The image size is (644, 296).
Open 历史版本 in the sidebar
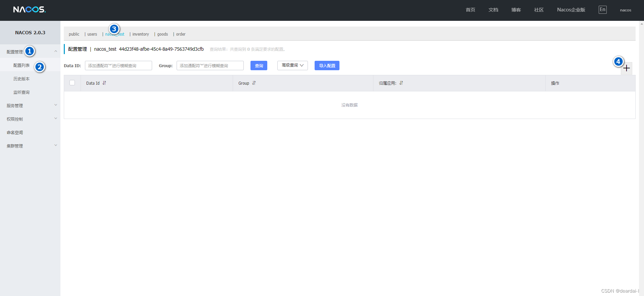point(21,79)
